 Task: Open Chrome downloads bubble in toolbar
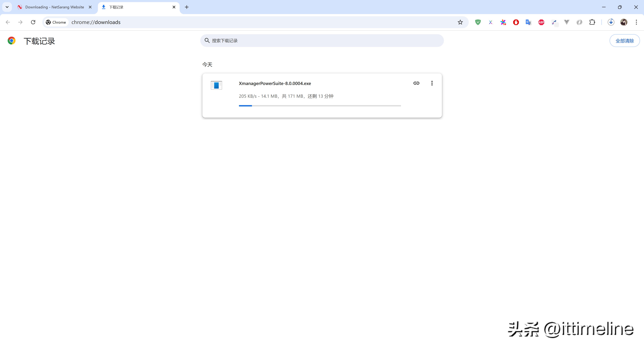611,22
